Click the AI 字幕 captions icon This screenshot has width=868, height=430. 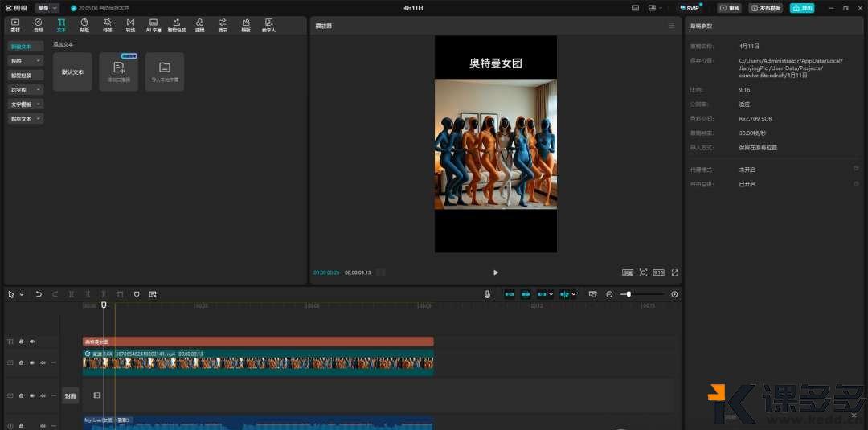[154, 25]
